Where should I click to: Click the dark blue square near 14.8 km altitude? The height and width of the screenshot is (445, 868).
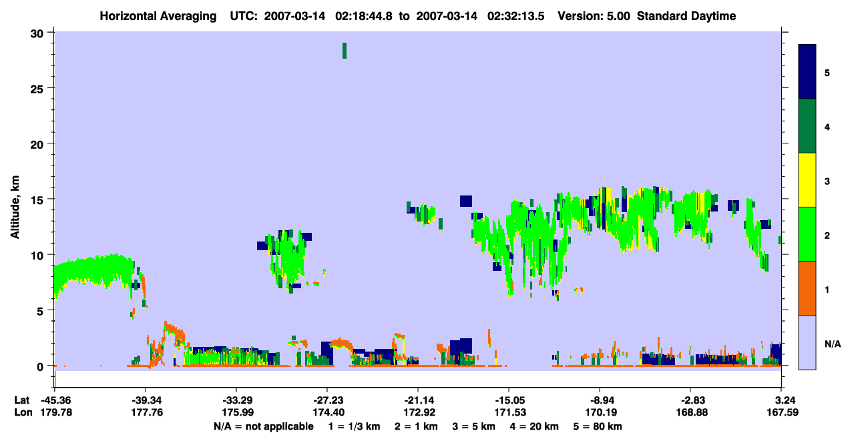[466, 201]
